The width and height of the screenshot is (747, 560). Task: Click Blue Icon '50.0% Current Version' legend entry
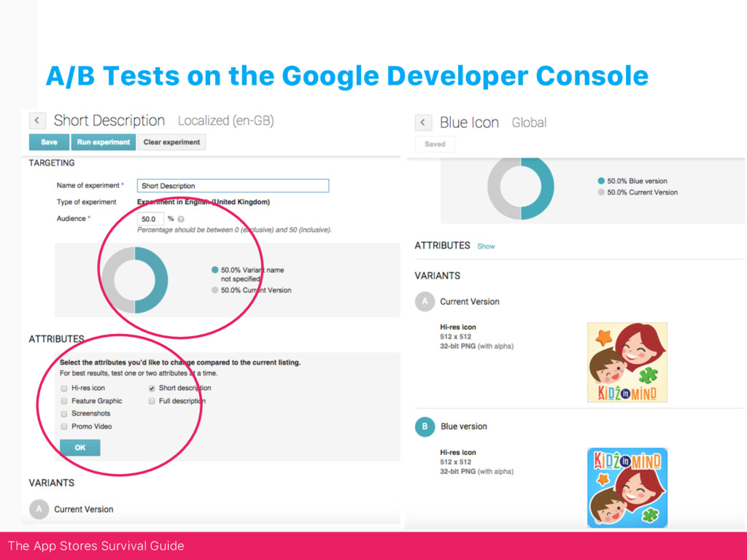point(638,192)
